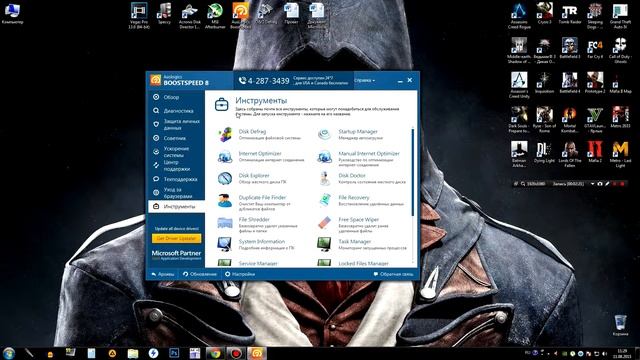The width and height of the screenshot is (640, 360).
Task: Click the taskbar clock
Action: click(622, 353)
